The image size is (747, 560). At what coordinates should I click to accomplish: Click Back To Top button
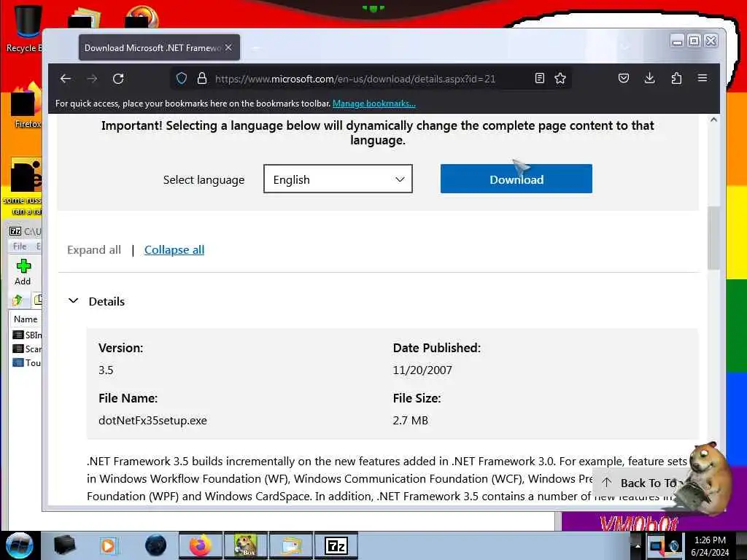tap(640, 483)
